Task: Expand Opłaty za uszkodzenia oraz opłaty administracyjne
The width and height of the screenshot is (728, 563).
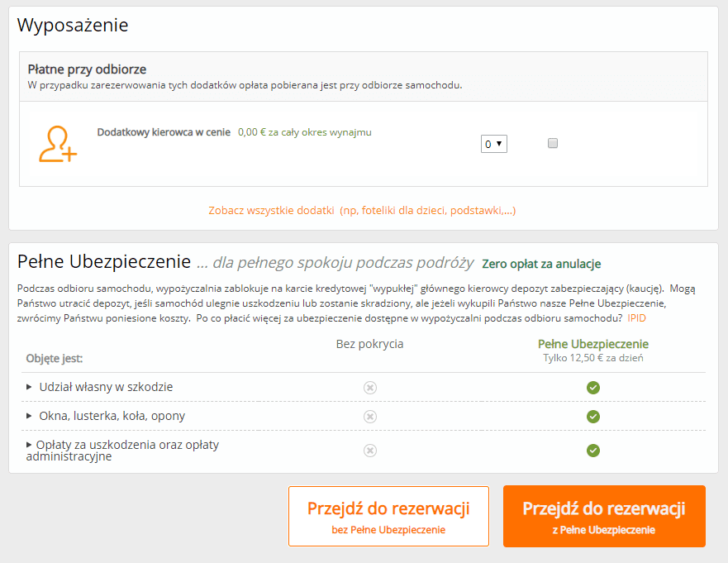Action: [29, 445]
